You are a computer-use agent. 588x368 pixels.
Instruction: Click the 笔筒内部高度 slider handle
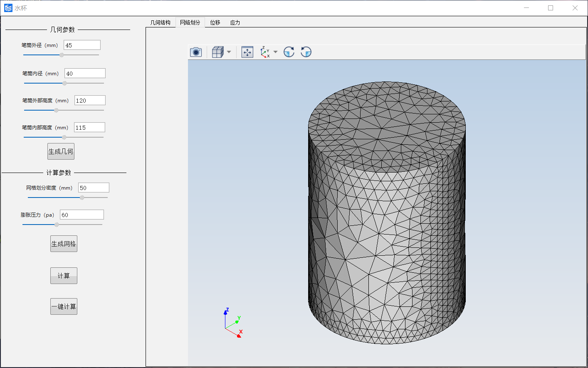(64, 137)
